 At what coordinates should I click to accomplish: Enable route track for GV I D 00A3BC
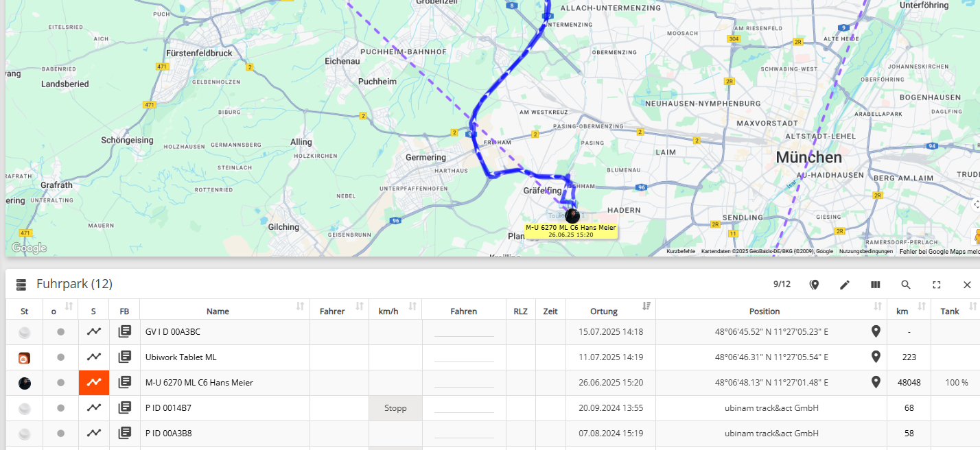(94, 332)
